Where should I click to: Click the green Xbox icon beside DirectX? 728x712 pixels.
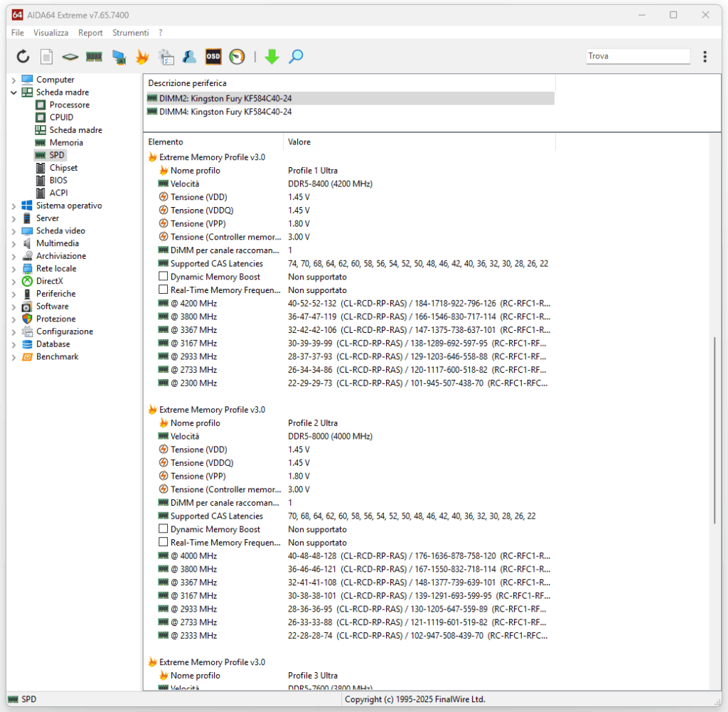[x=28, y=281]
